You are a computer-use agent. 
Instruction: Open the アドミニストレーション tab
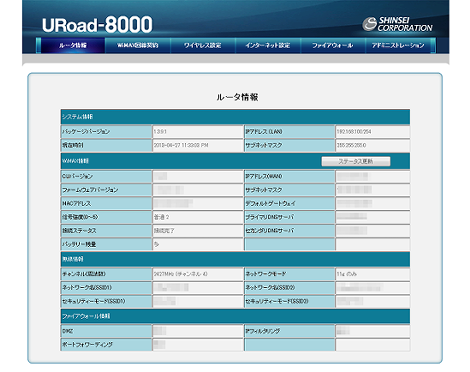point(398,45)
